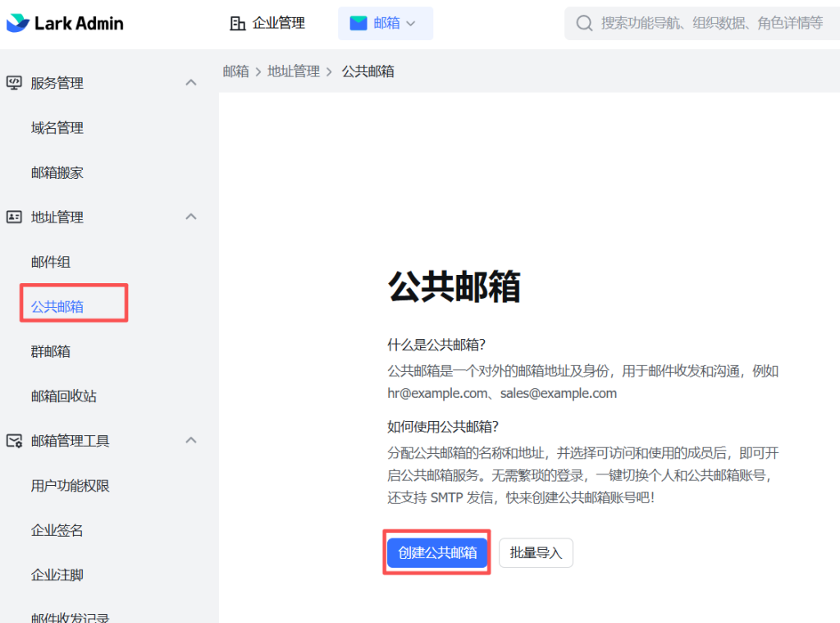Screen dimensions: 840x623
Task: Select 群邮箱 in the sidebar
Action: pos(51,351)
